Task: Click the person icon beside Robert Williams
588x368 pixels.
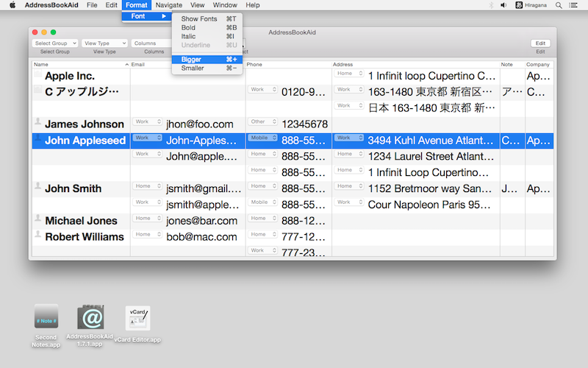Action: [38, 234]
